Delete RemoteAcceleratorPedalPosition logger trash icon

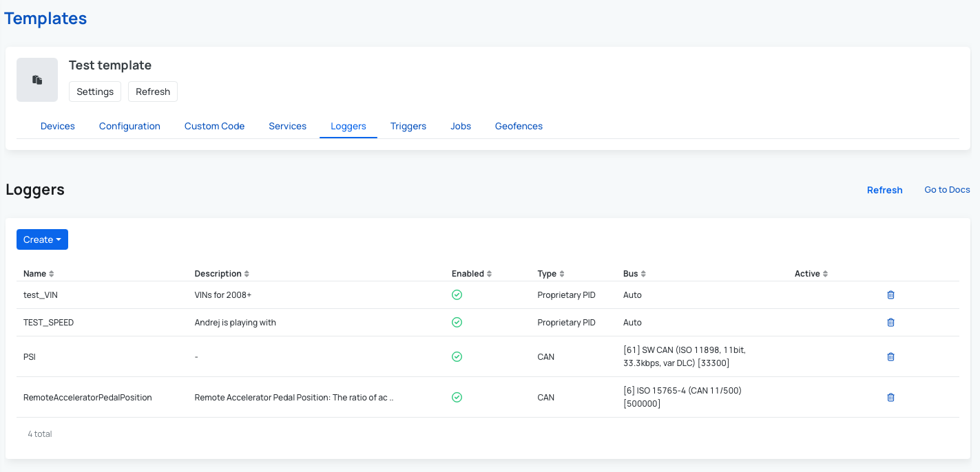click(890, 397)
